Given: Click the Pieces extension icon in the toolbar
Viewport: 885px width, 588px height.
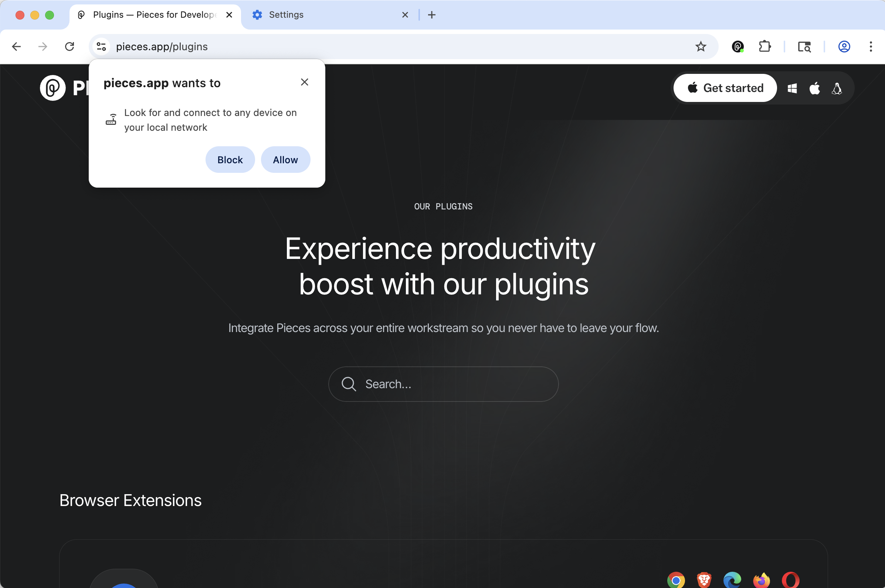Looking at the screenshot, I should click(x=737, y=47).
